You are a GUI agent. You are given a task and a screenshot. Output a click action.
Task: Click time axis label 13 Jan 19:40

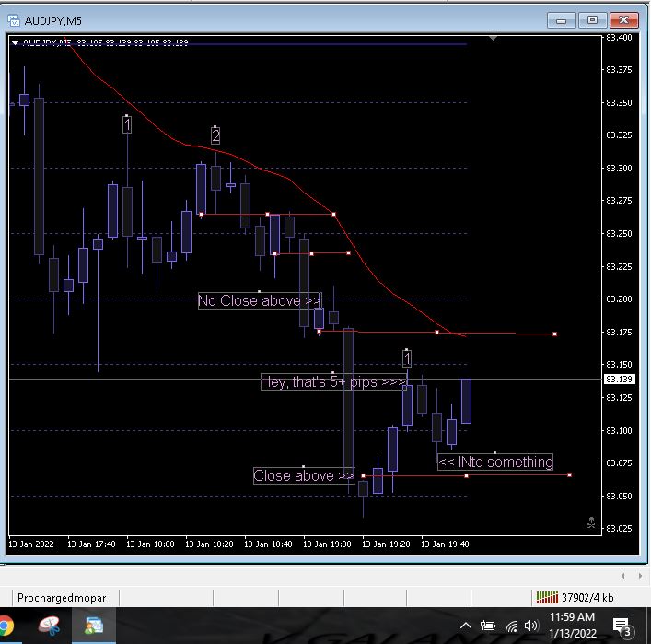[x=445, y=544]
